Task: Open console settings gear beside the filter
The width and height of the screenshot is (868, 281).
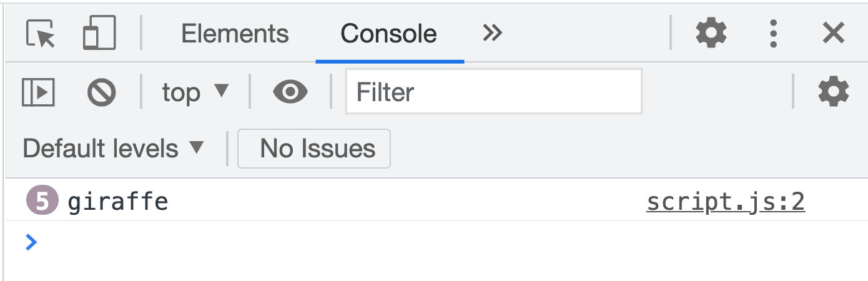Action: click(x=834, y=92)
